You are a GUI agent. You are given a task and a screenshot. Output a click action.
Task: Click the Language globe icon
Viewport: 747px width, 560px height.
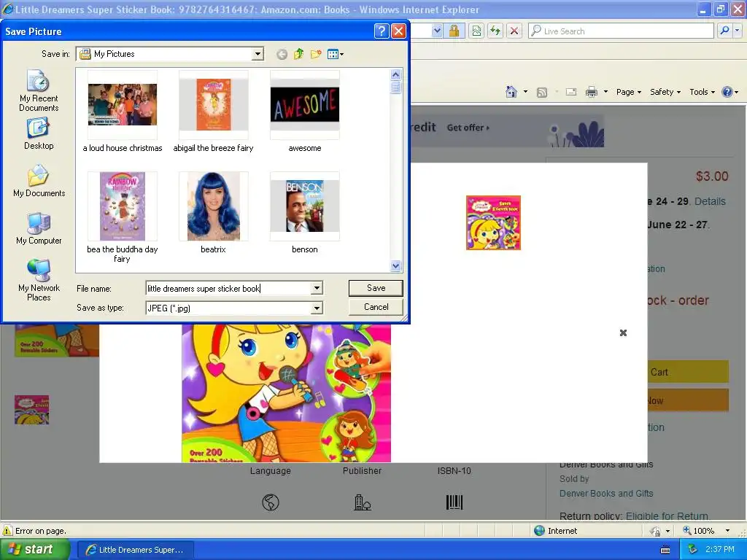point(270,502)
